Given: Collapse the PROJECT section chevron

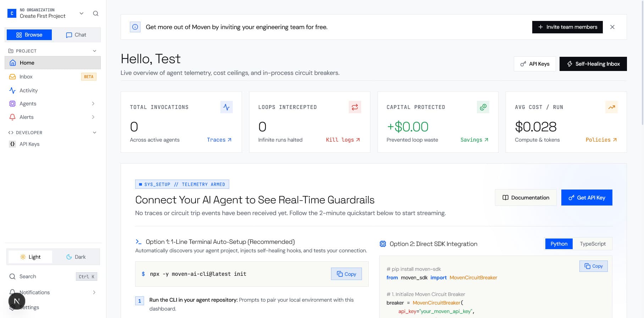Looking at the screenshot, I should [x=95, y=51].
